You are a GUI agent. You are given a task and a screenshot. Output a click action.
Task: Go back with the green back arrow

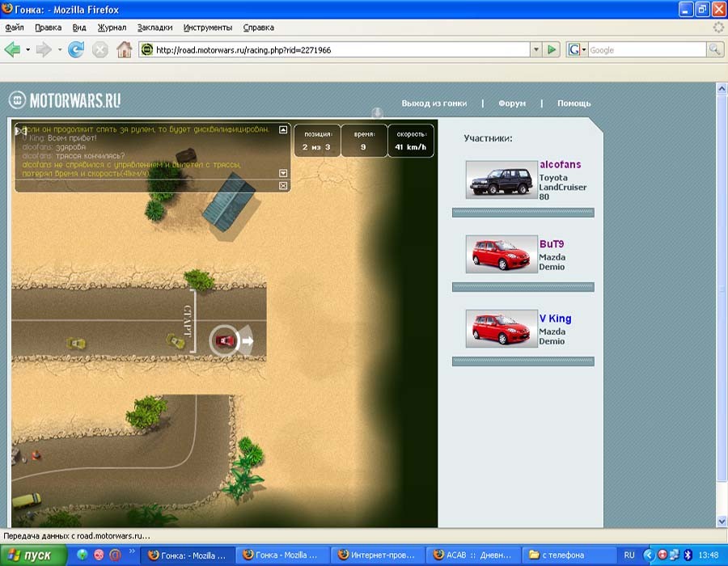tap(12, 49)
